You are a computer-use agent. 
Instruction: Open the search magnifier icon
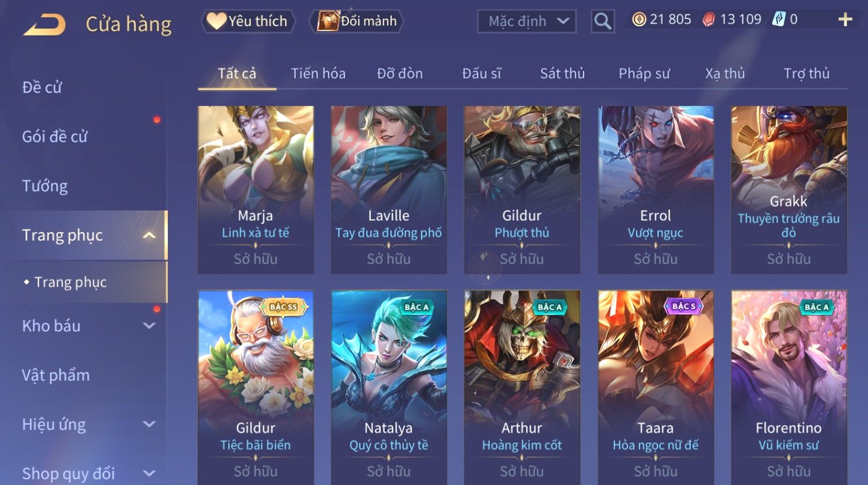(x=603, y=22)
